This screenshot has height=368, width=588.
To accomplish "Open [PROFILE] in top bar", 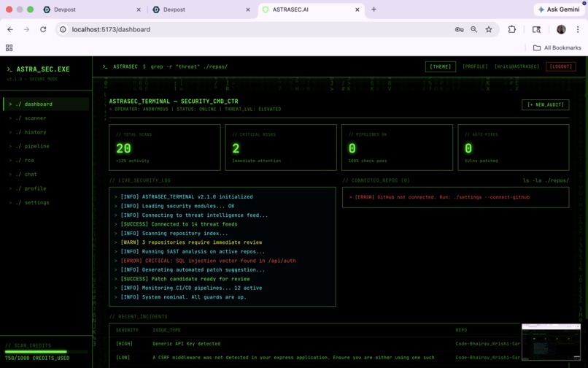I will (475, 66).
